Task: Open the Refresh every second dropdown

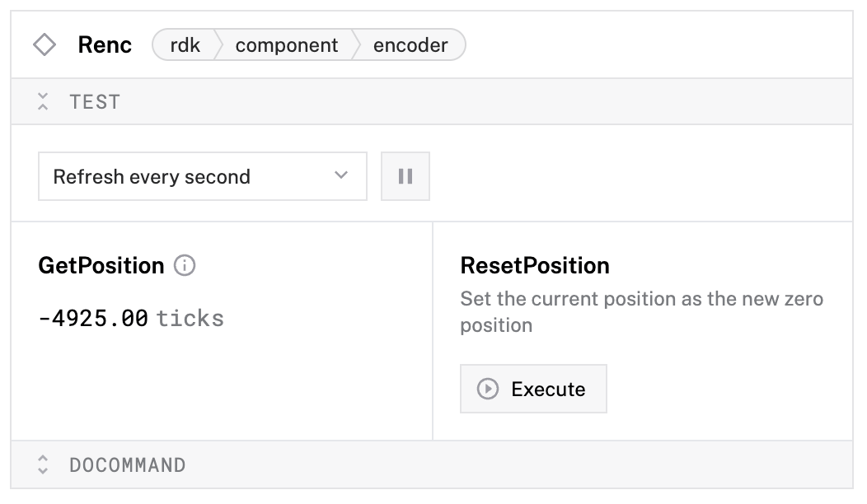Action: coord(202,176)
